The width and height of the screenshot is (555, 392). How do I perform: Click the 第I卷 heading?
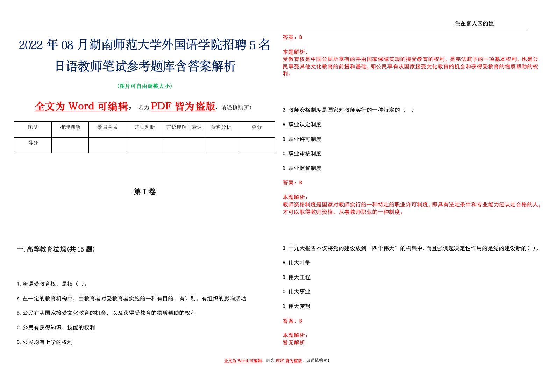coord(144,191)
